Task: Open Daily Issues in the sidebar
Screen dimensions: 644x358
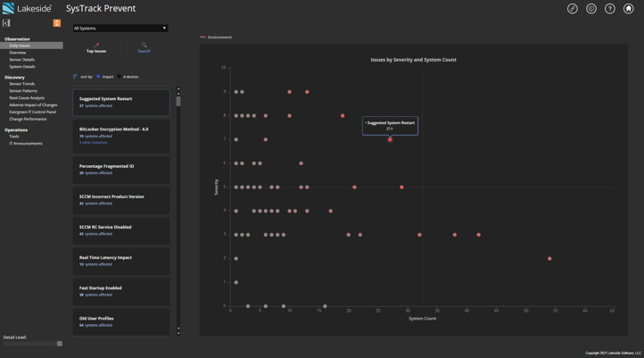Action: point(31,46)
